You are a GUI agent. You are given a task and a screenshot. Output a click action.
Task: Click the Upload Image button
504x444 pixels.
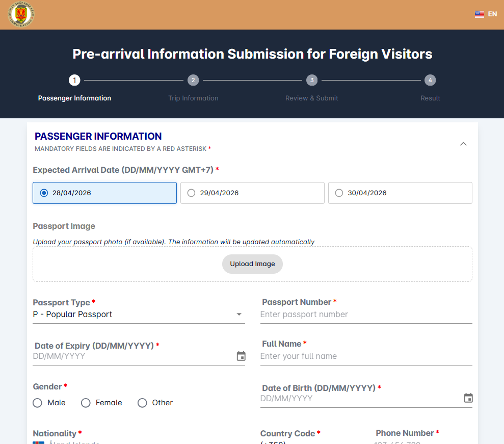point(252,264)
